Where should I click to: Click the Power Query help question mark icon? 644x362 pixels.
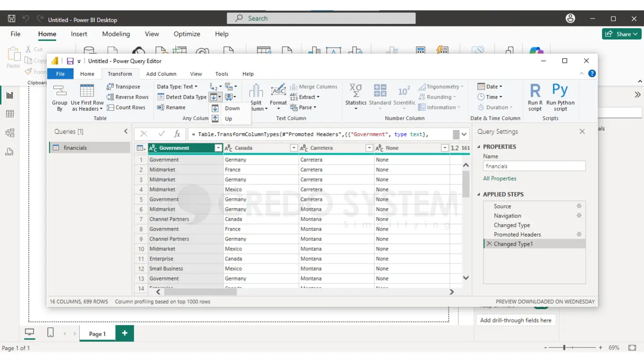tap(592, 74)
